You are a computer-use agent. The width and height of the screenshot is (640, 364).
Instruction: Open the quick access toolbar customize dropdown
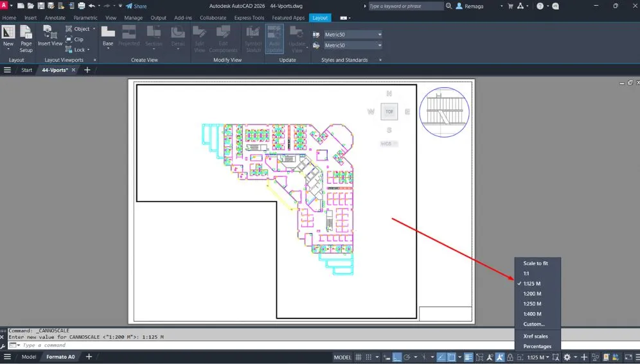pyautogui.click(x=120, y=6)
